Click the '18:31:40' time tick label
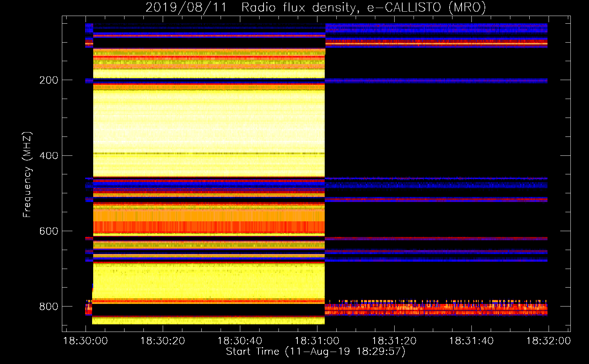Viewport: 589px width, 364px height. [x=471, y=341]
